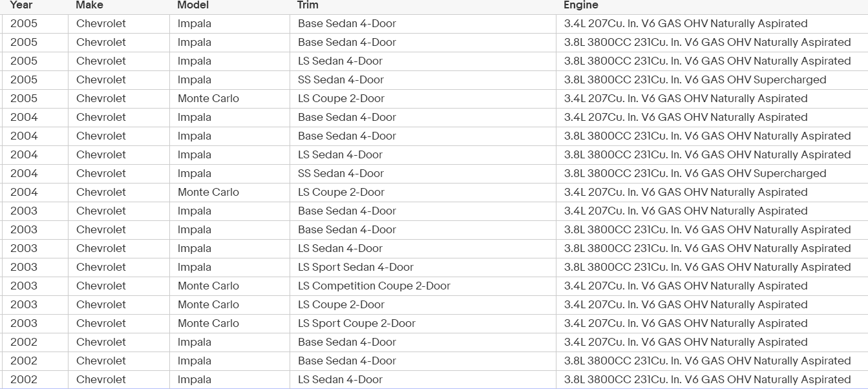Image resolution: width=868 pixels, height=389 pixels.
Task: Click the Supercharged engine cell for 2004 Impala
Action: coord(712,173)
